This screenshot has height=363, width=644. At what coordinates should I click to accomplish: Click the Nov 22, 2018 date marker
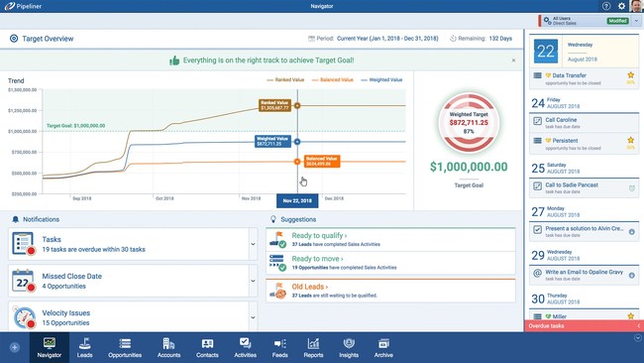click(x=297, y=200)
